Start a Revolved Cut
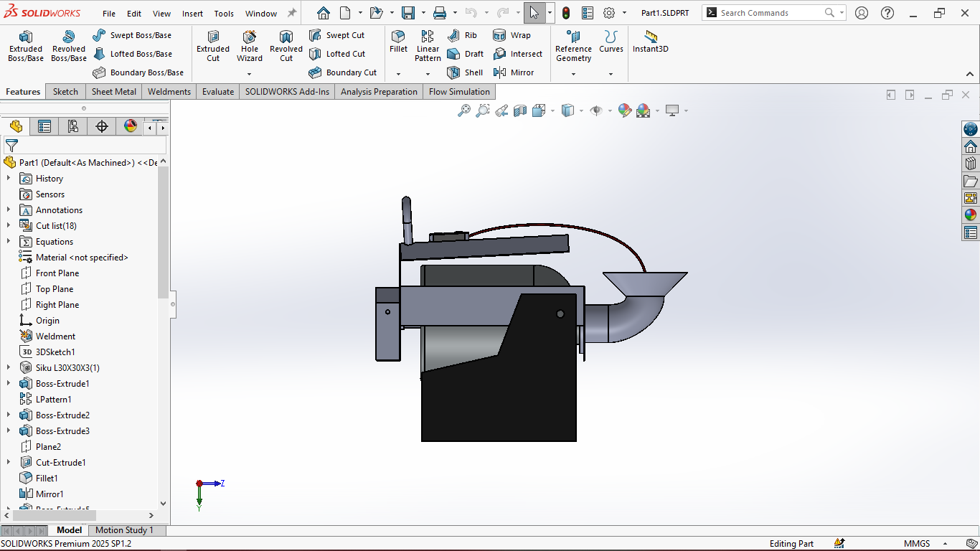 click(286, 46)
